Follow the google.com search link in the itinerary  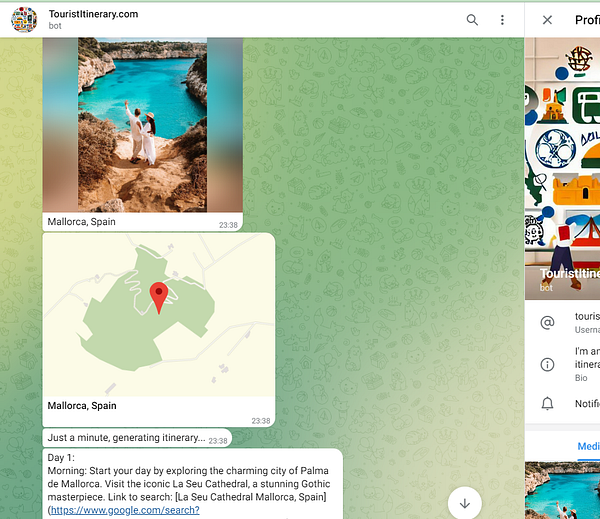(125, 510)
